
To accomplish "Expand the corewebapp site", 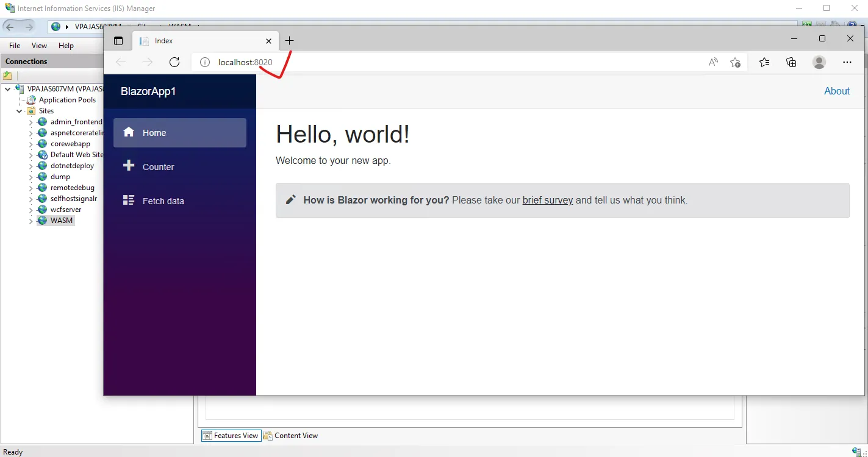I will coord(31,144).
